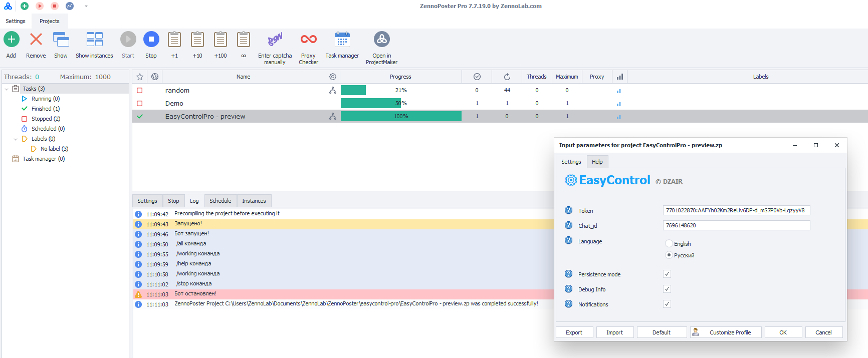Click the Default button in dialog
This screenshot has height=358, width=868.
[x=662, y=332]
